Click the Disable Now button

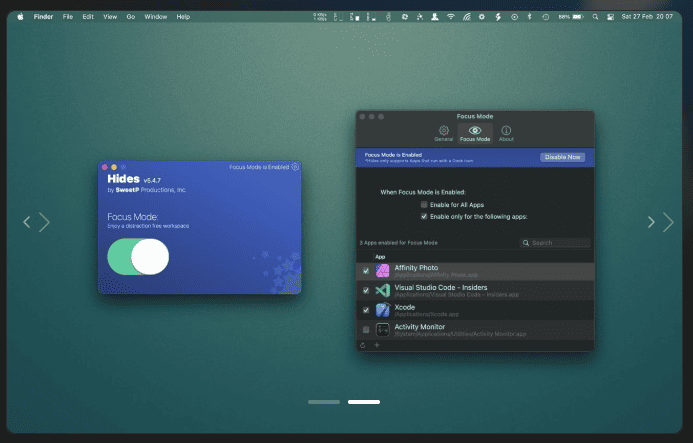pyautogui.click(x=562, y=157)
